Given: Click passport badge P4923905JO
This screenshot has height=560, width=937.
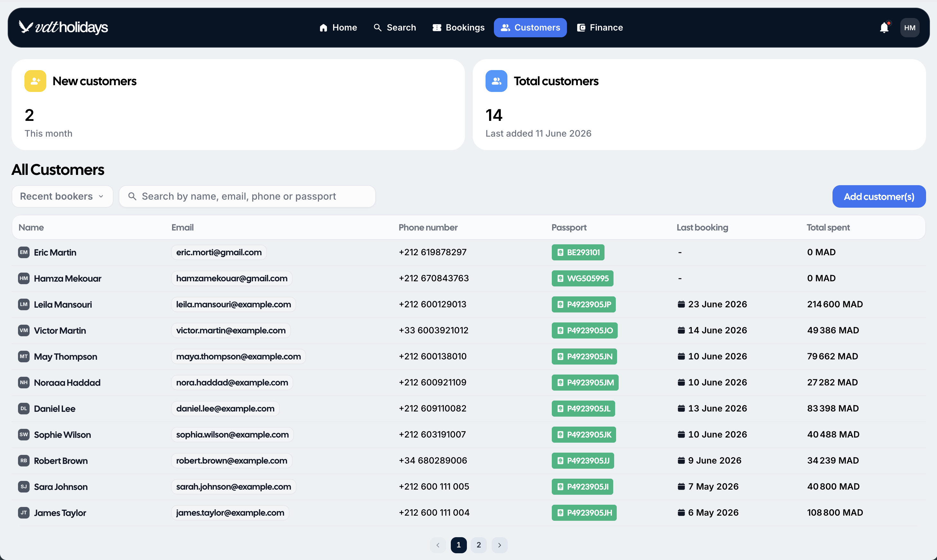Looking at the screenshot, I should (585, 330).
